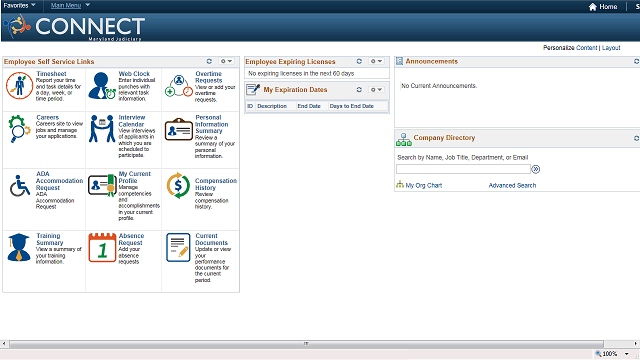Refresh the Announcements pagelet
The height and width of the screenshot is (360, 640).
[x=636, y=61]
